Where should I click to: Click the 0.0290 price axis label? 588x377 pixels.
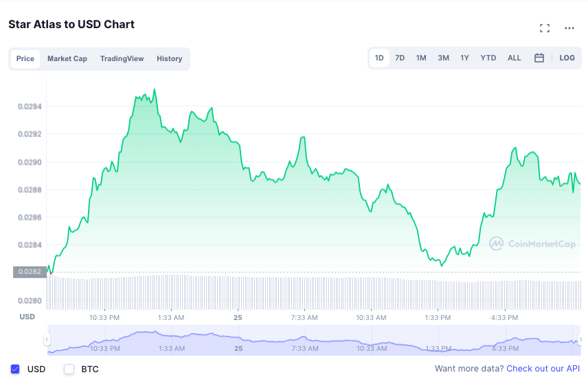click(x=30, y=163)
